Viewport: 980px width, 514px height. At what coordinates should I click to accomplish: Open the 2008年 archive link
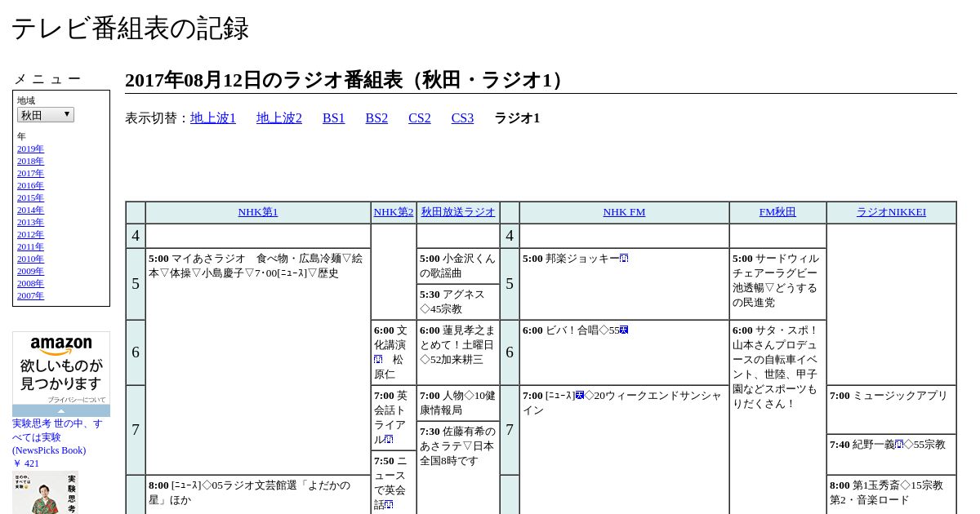click(30, 284)
